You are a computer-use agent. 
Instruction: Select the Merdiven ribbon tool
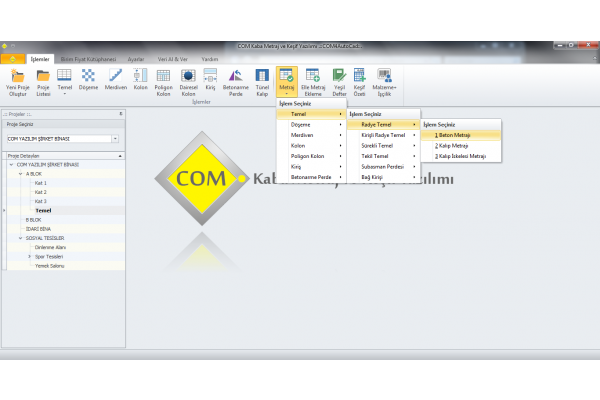coord(116,82)
